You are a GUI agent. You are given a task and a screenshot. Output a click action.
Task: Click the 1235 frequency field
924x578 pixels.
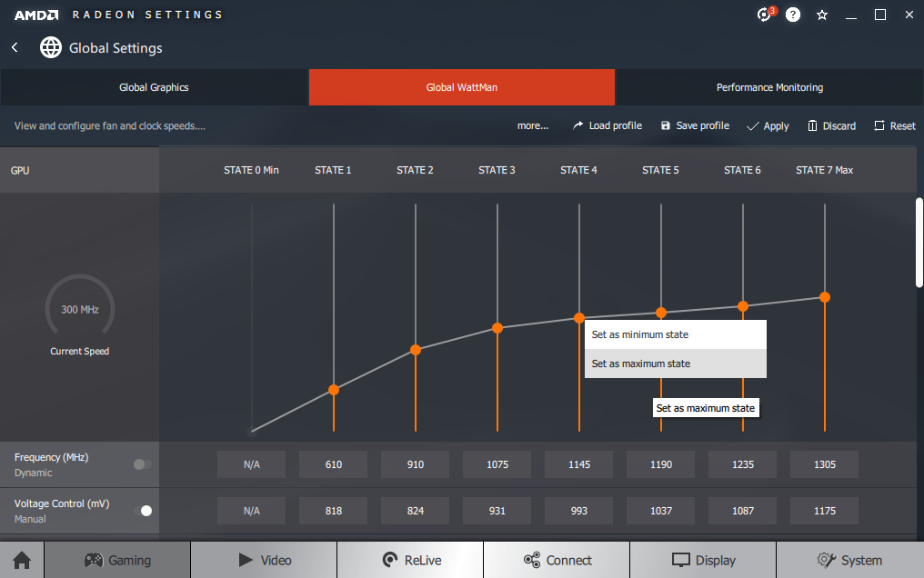743,464
